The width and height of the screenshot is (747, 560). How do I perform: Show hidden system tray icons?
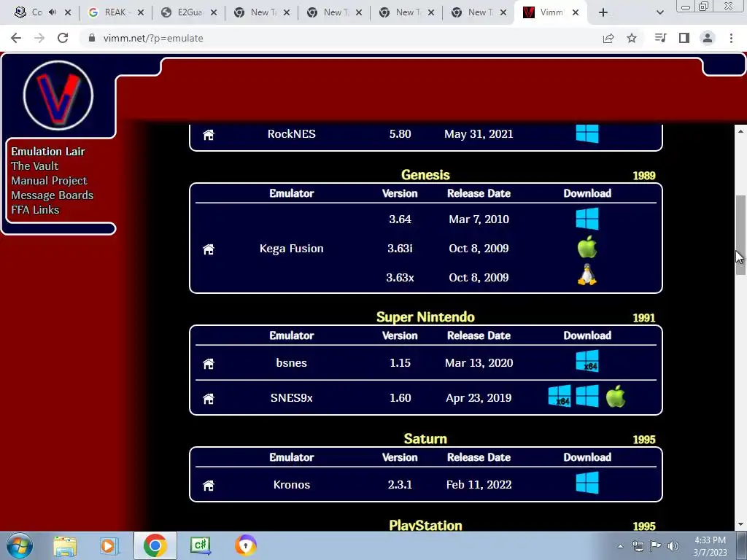pyautogui.click(x=620, y=547)
